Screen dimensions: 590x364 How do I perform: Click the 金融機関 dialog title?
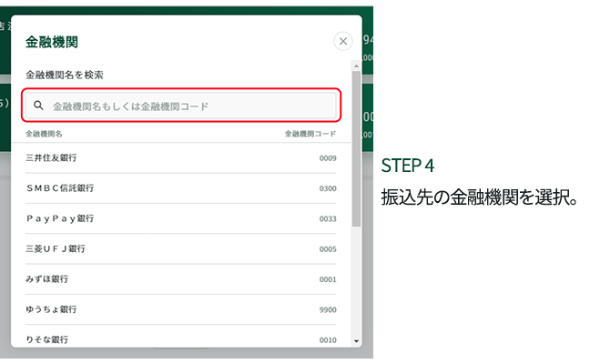click(52, 42)
